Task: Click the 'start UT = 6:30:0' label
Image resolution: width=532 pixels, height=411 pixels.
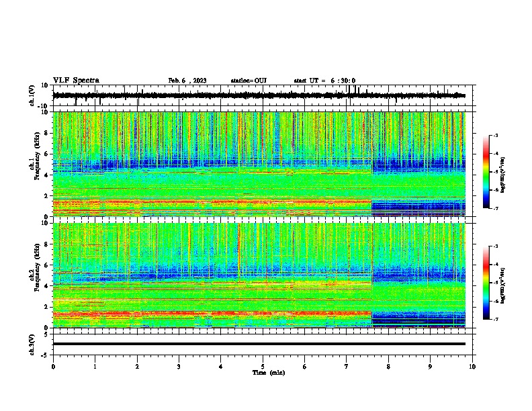Action: pyautogui.click(x=324, y=81)
